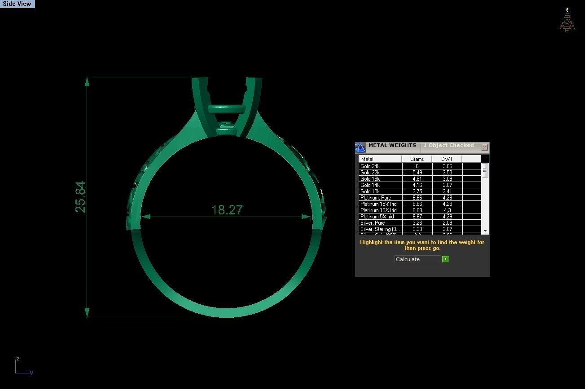Click the 3,09 DWT value
Screen dimensions: 588x391
(x=447, y=179)
